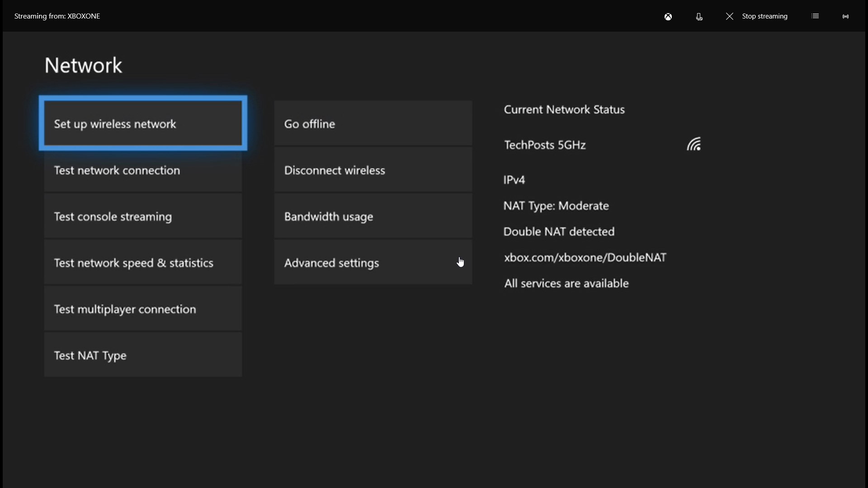Viewport: 868px width, 488px height.
Task: Select Disconnect wireless
Action: click(373, 170)
